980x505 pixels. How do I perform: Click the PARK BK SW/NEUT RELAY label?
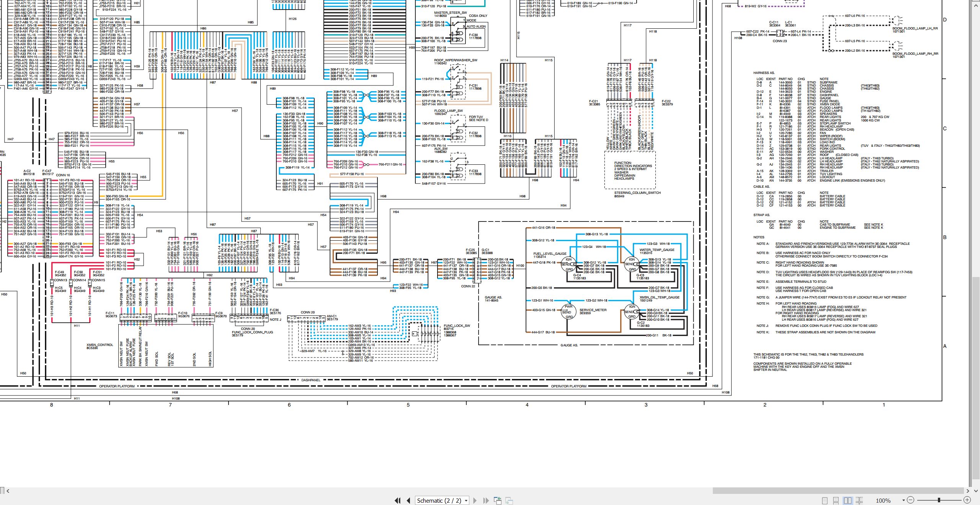tap(140, 346)
